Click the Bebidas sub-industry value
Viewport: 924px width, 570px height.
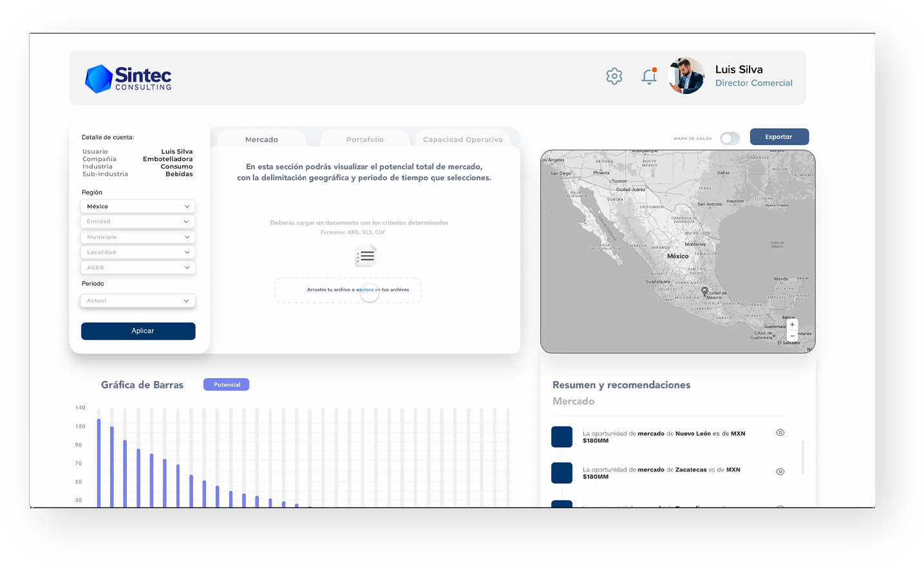[x=179, y=174]
